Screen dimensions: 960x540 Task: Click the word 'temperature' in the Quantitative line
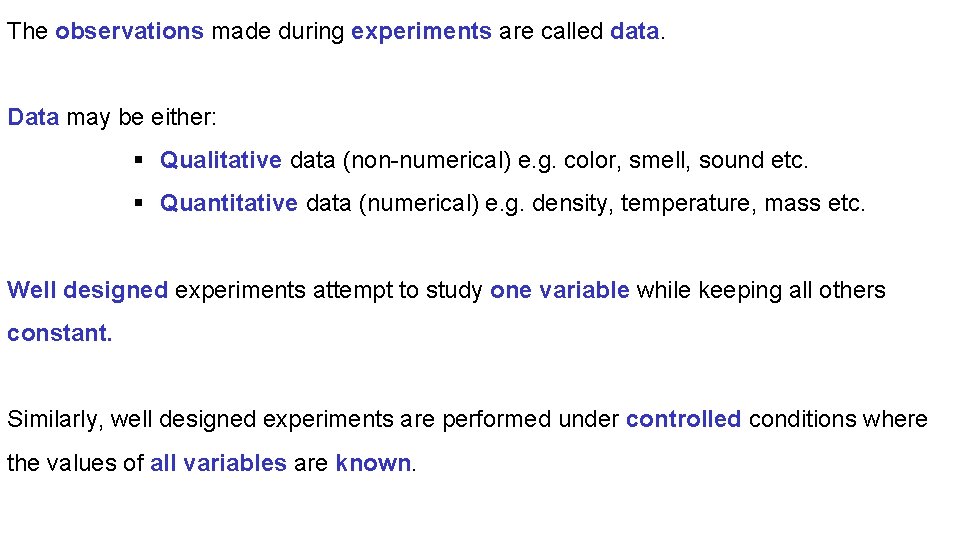tap(686, 203)
